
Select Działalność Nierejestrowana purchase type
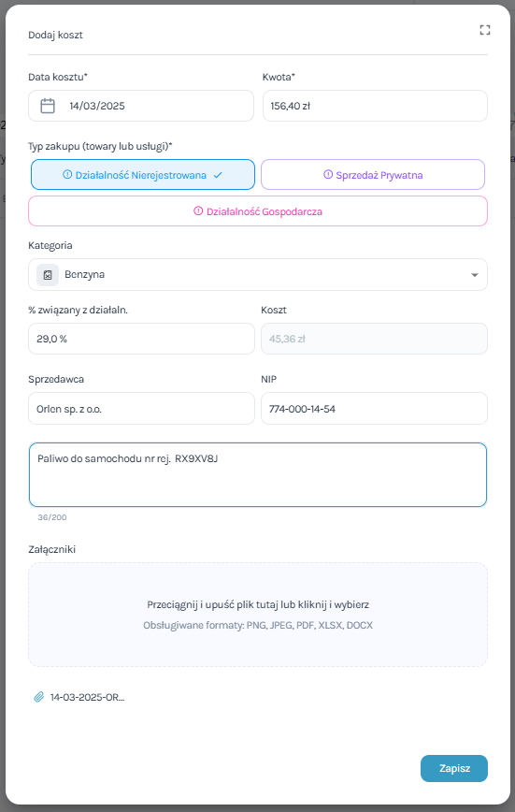pyautogui.click(x=143, y=175)
